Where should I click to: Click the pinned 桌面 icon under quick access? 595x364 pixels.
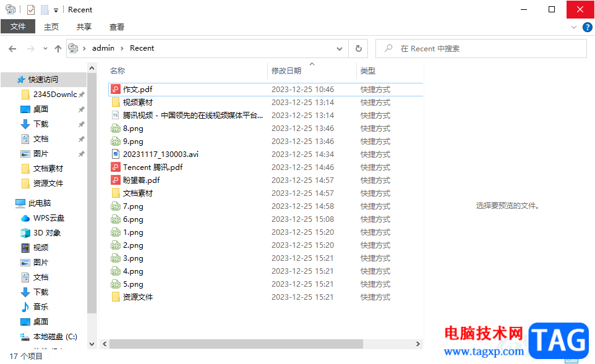pos(25,109)
